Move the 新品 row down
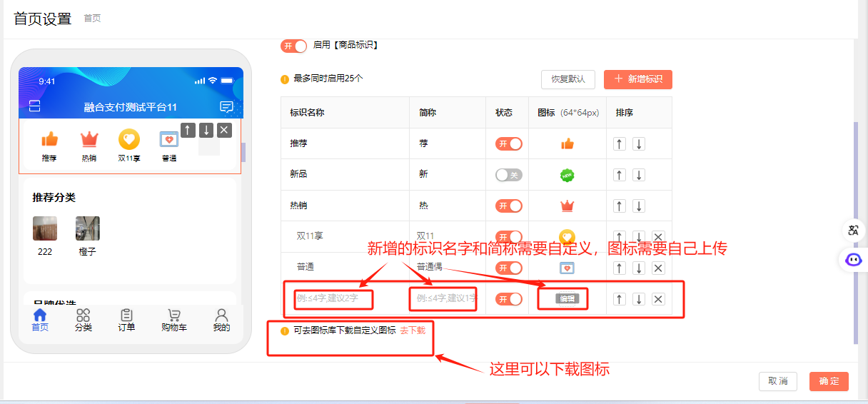 [x=639, y=175]
